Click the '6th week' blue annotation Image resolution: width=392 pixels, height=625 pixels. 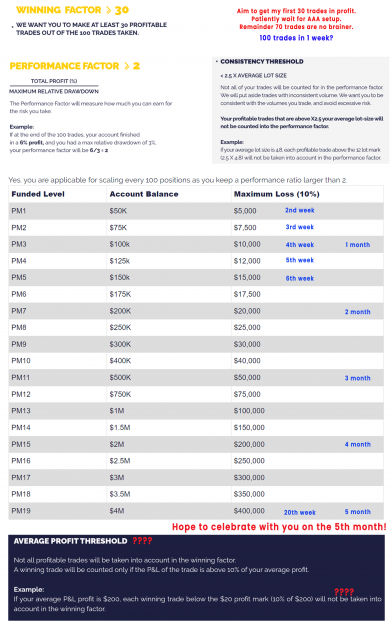coord(299,278)
